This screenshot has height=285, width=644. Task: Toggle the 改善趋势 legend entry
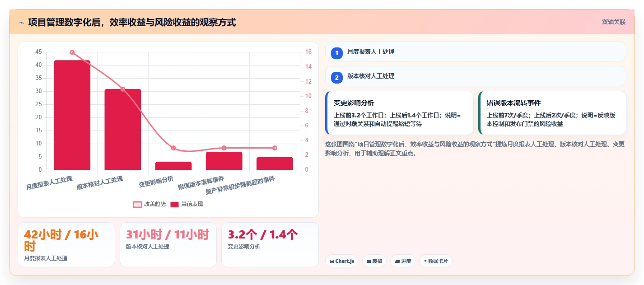pyautogui.click(x=149, y=204)
